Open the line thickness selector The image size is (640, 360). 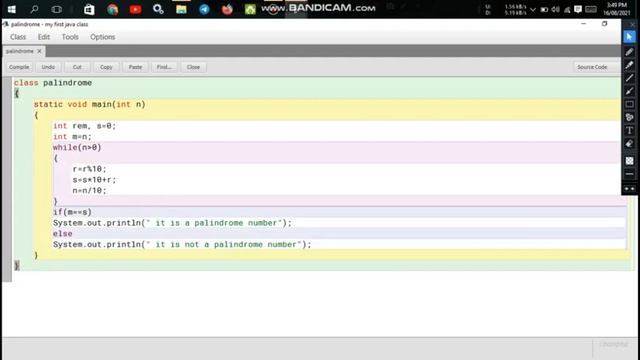tap(629, 174)
